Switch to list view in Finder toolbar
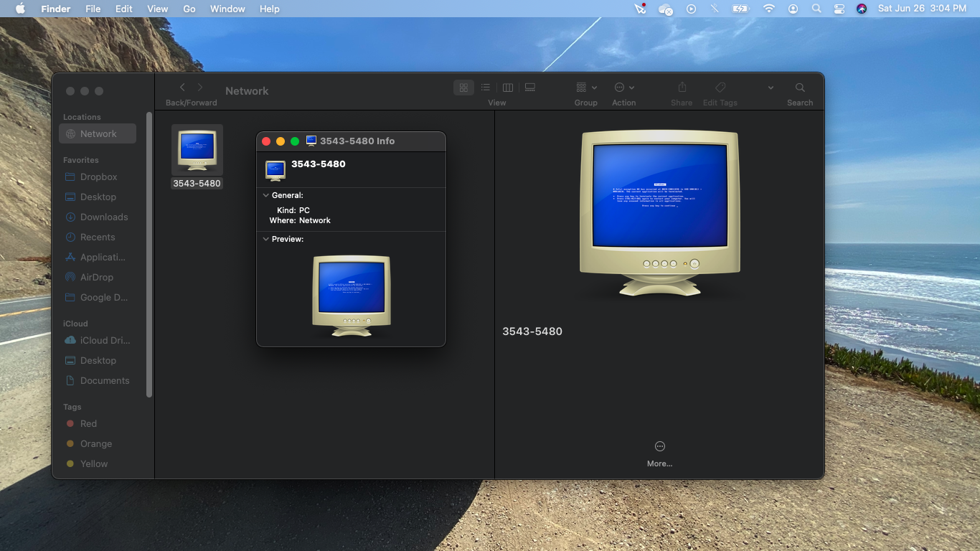This screenshot has width=980, height=551. tap(486, 88)
